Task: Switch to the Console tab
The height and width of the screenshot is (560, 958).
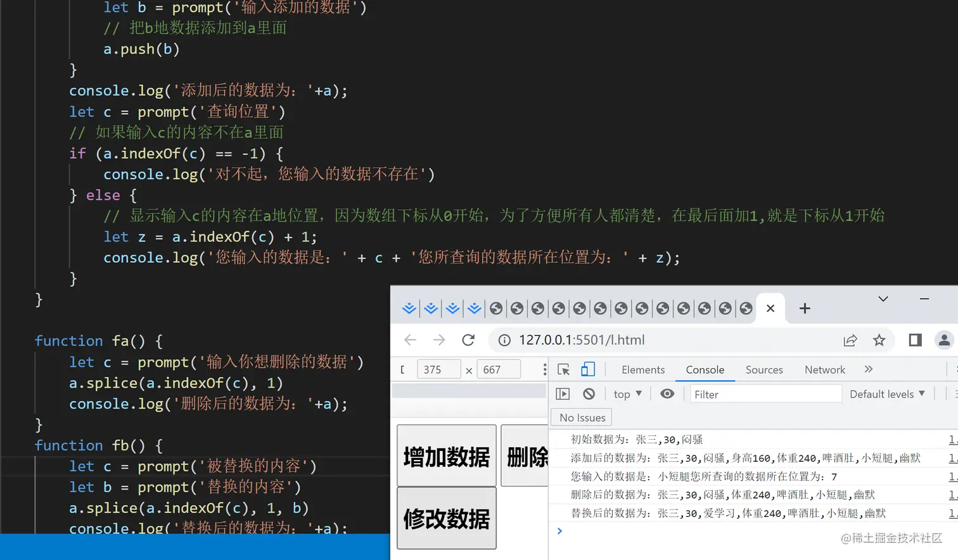Action: (x=705, y=369)
